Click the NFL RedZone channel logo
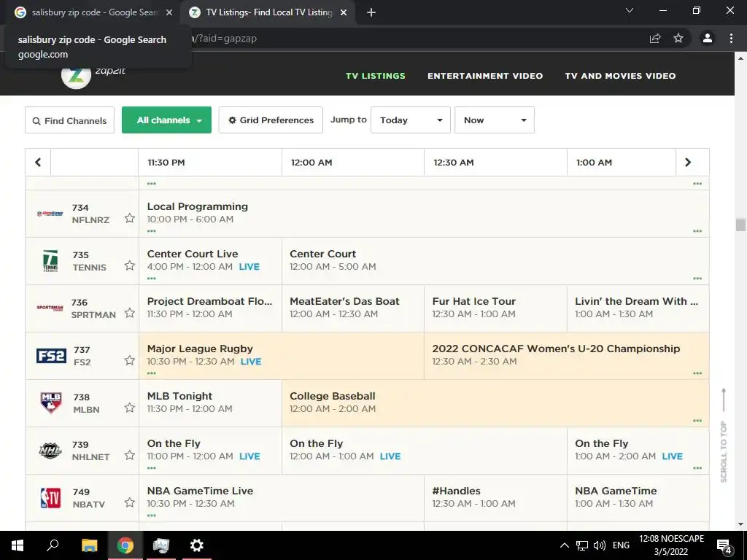 click(50, 214)
